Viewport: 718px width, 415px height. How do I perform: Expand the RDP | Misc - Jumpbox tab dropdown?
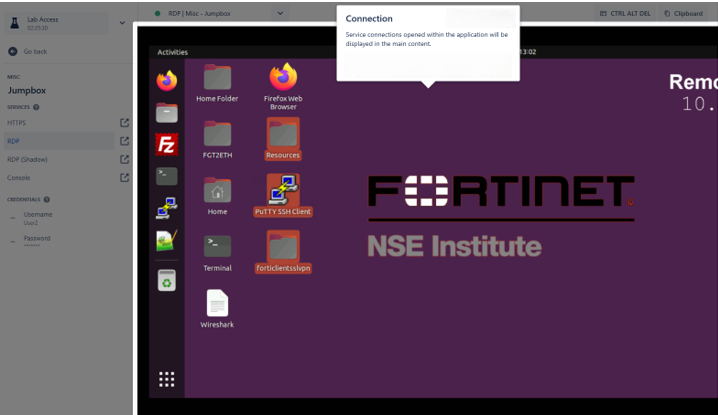[x=280, y=13]
